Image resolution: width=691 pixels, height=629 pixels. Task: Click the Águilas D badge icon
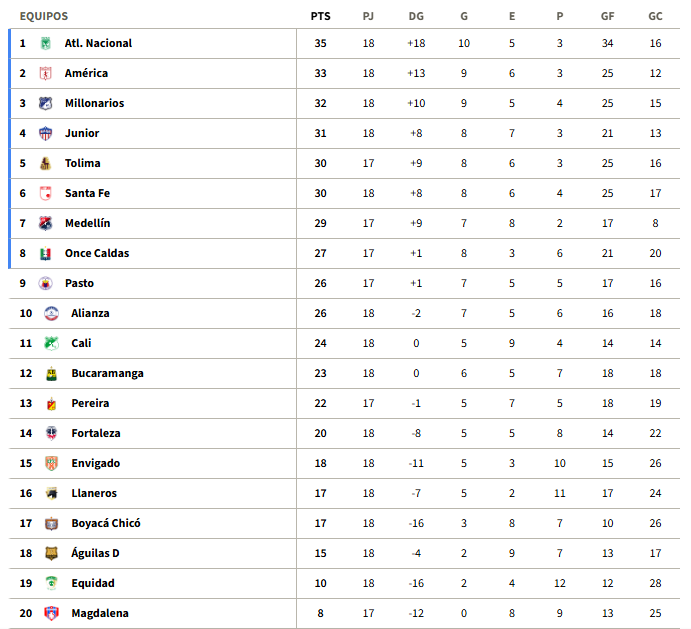52,553
